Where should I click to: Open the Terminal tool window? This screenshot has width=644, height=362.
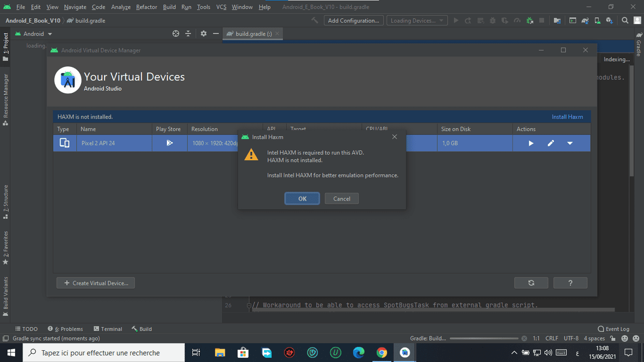click(108, 329)
